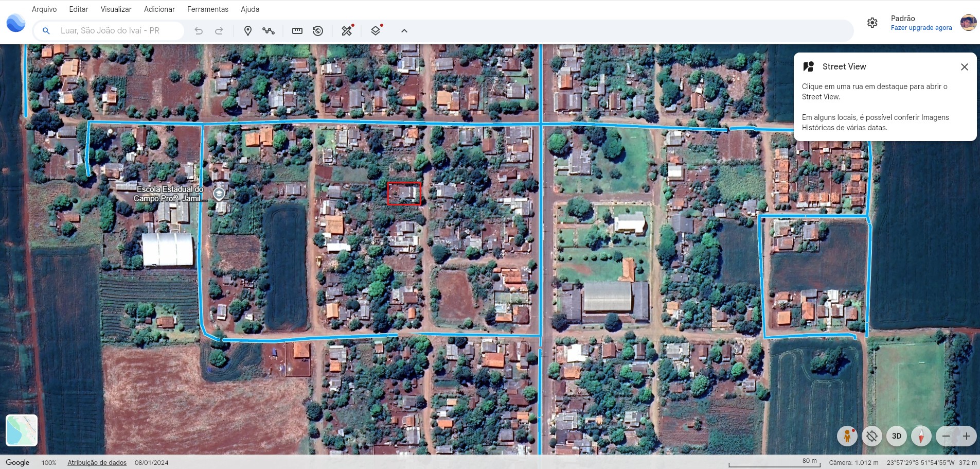Zoom in with plus button
The image size is (980, 469).
coord(967,436)
